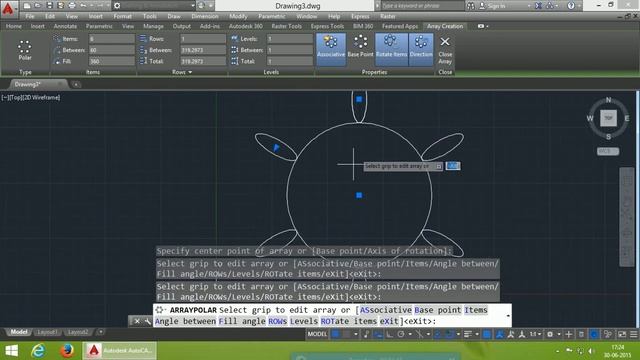Click the command line customize wrench icon
Image resolution: width=640 pixels, height=360 pixels.
coord(147,321)
